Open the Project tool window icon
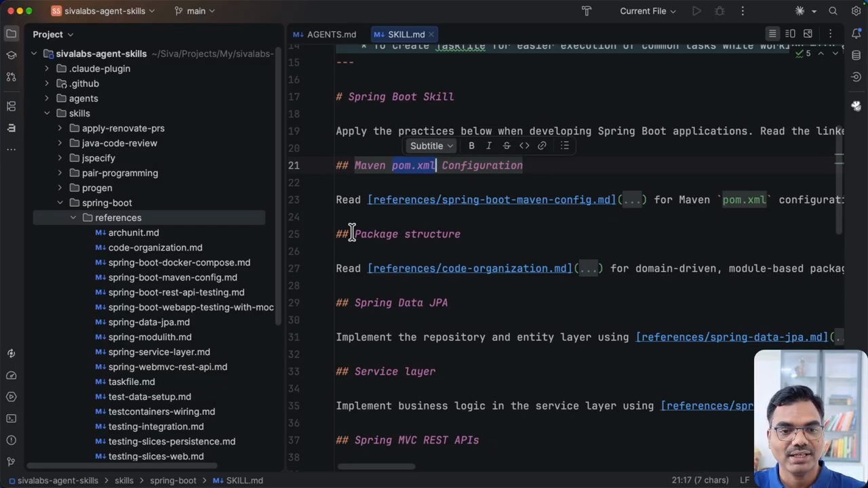Viewport: 868px width, 488px height. 11,33
